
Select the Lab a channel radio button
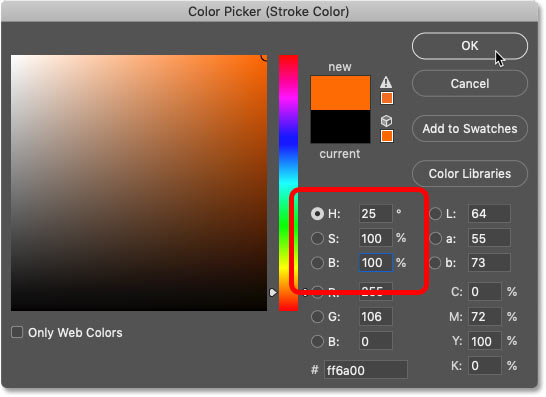[435, 238]
